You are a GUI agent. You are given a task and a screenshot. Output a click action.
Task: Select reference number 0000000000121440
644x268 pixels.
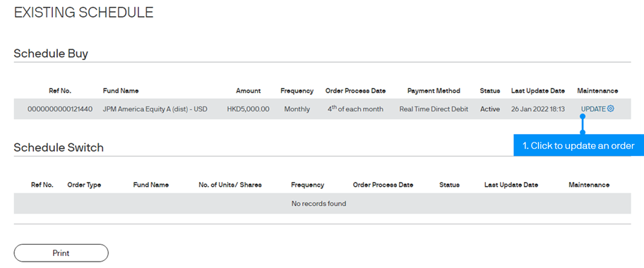(60, 109)
